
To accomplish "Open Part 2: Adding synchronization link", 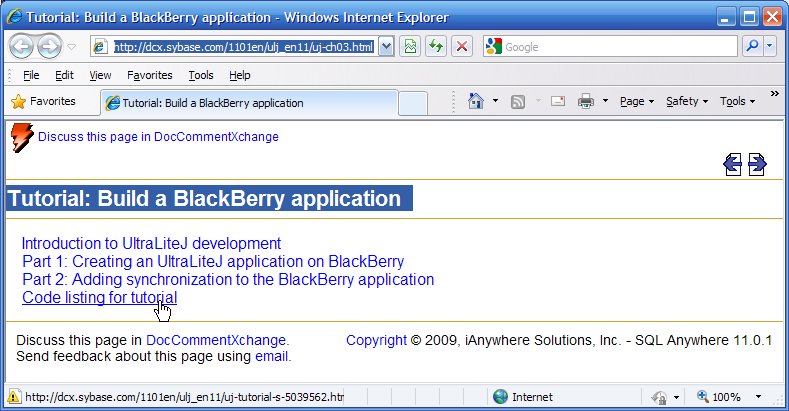I will pos(228,280).
